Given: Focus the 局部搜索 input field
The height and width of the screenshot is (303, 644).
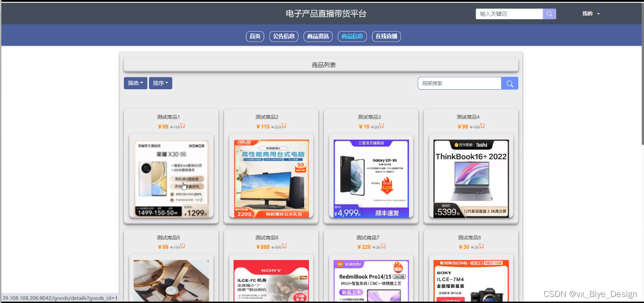Looking at the screenshot, I should click(459, 83).
